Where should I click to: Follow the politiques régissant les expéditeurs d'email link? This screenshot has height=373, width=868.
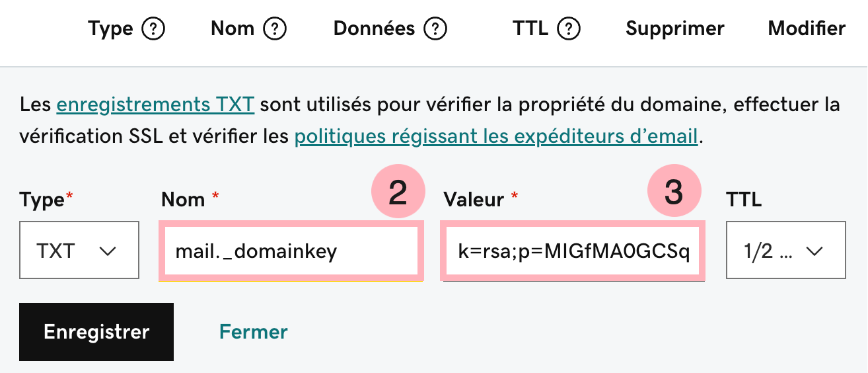(x=496, y=137)
